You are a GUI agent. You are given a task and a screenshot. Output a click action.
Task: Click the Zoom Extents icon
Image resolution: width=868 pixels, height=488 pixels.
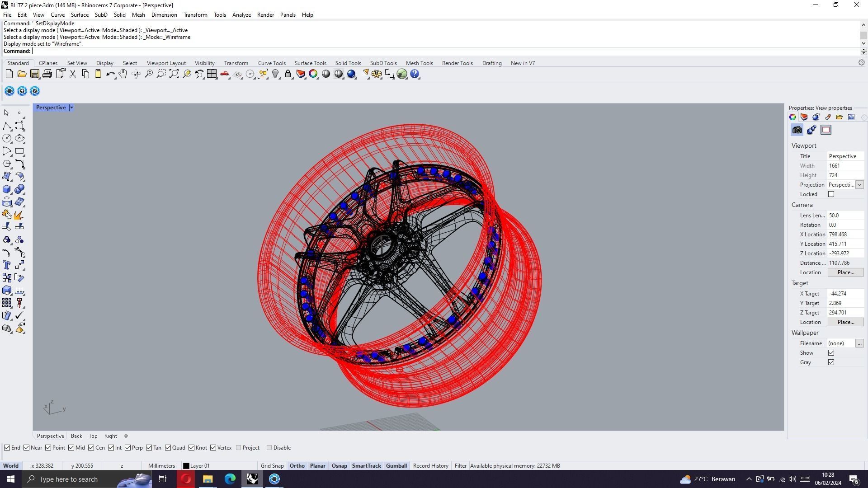click(x=174, y=74)
